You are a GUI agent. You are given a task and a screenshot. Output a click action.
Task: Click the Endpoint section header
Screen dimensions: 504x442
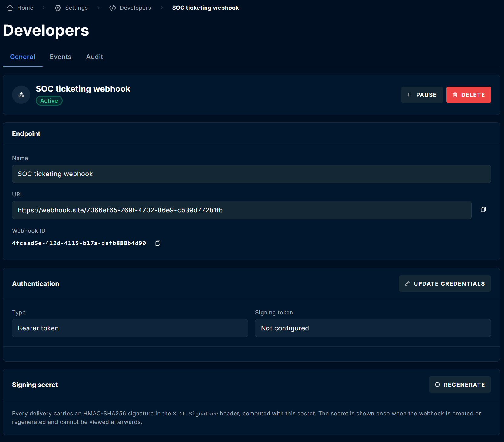click(x=26, y=134)
